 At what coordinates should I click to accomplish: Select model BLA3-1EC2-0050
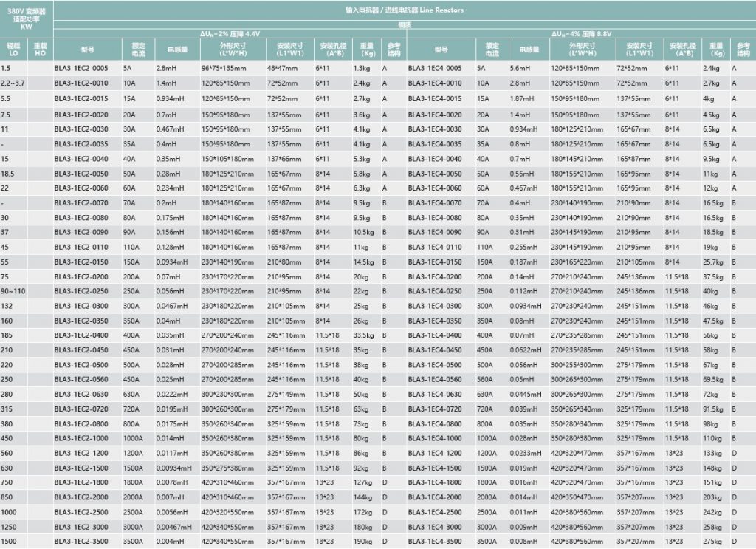[81, 174]
